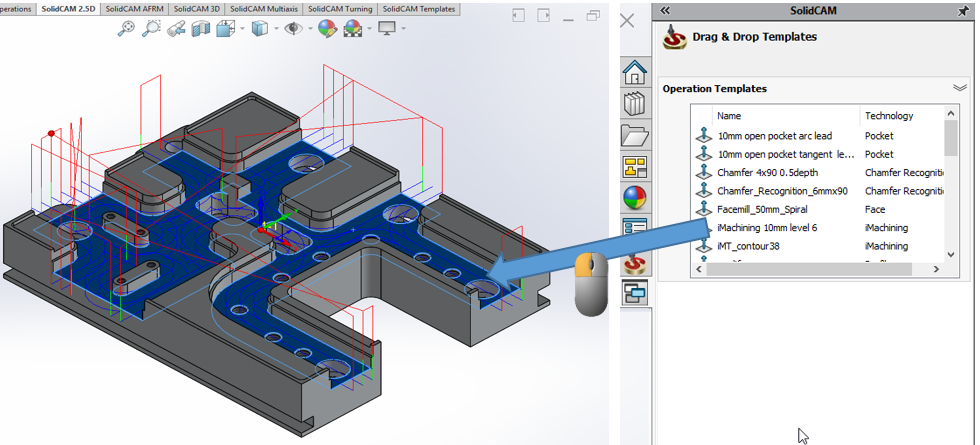Open Display Style dropdown arrow

pyautogui.click(x=276, y=28)
